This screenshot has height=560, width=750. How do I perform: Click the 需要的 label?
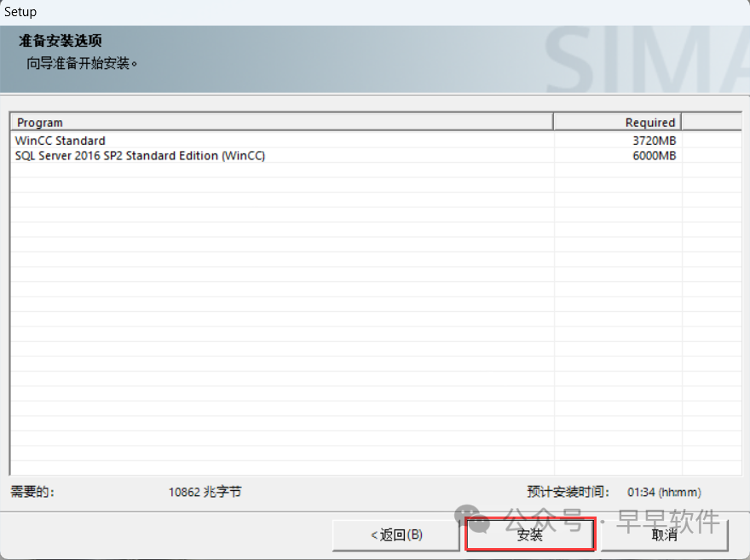point(32,492)
